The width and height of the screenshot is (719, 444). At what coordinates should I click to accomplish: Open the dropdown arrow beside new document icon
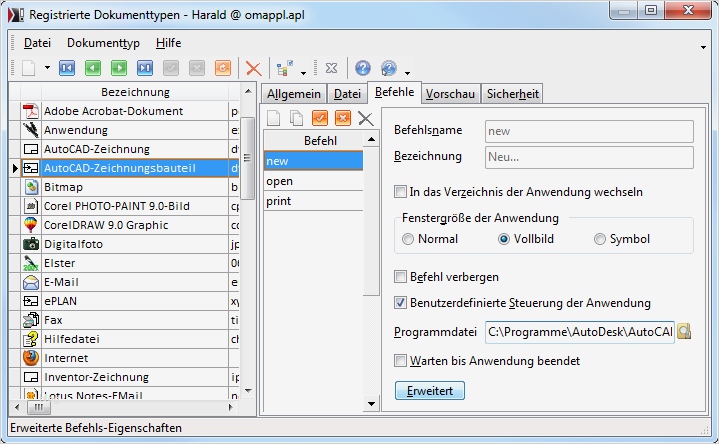[x=47, y=68]
